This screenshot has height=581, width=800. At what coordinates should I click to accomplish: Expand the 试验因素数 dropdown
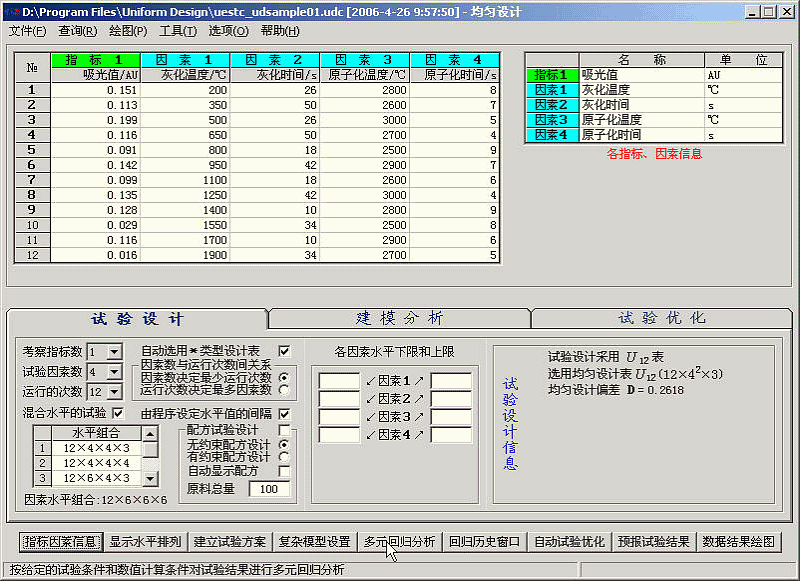(x=113, y=372)
